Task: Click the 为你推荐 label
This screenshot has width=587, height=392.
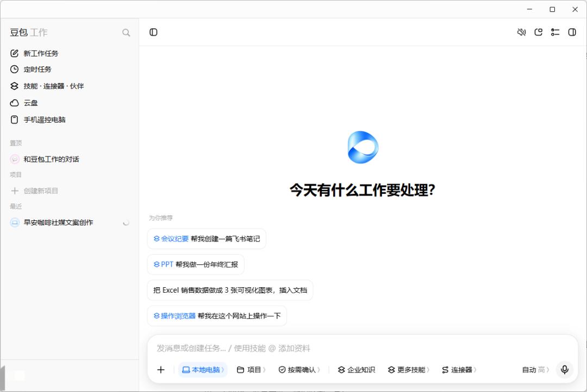Action: (x=160, y=218)
